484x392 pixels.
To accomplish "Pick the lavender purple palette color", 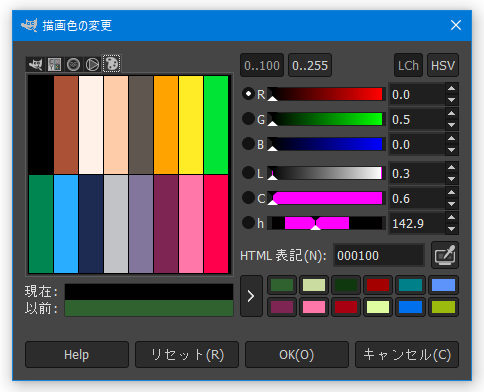I will (141, 224).
